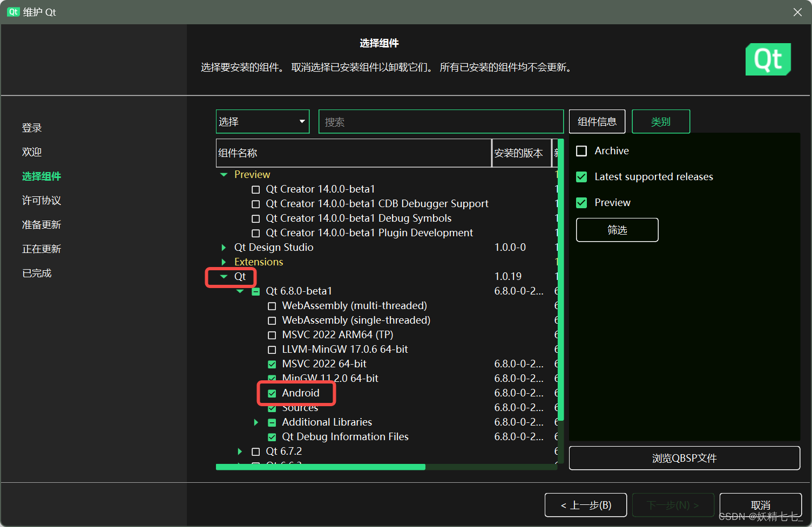Click the Qt icon in the title bar
812x527 pixels.
(13, 12)
